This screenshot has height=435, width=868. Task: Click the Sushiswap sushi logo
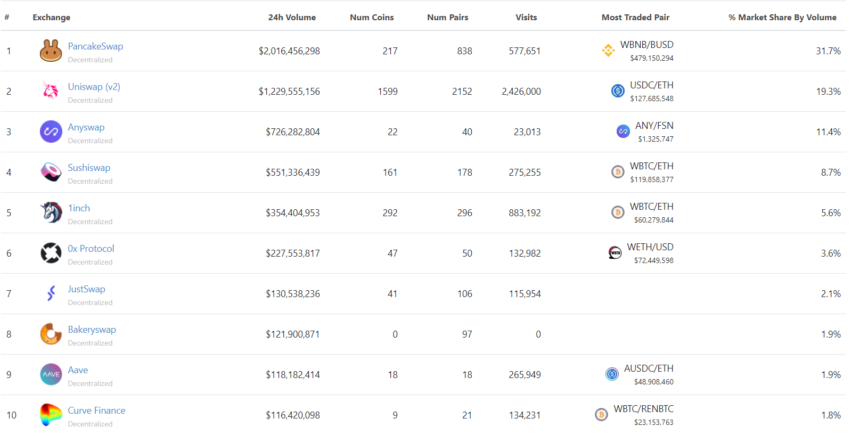click(51, 172)
